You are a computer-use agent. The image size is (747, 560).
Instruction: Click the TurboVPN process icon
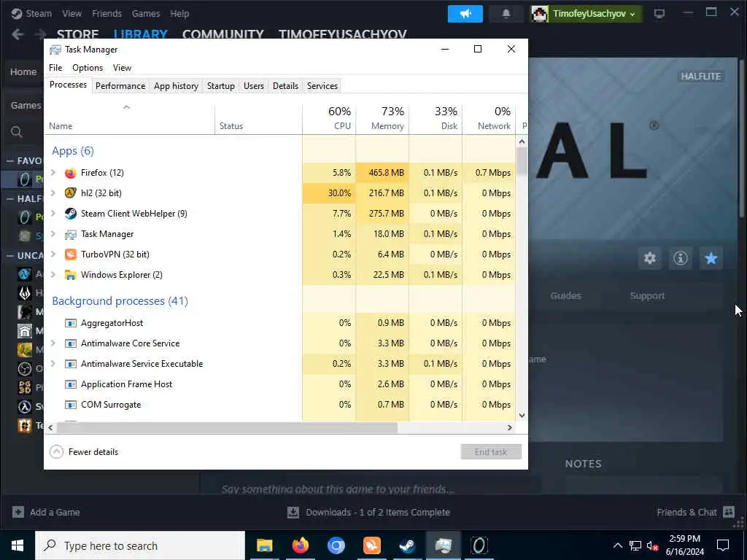pos(71,254)
